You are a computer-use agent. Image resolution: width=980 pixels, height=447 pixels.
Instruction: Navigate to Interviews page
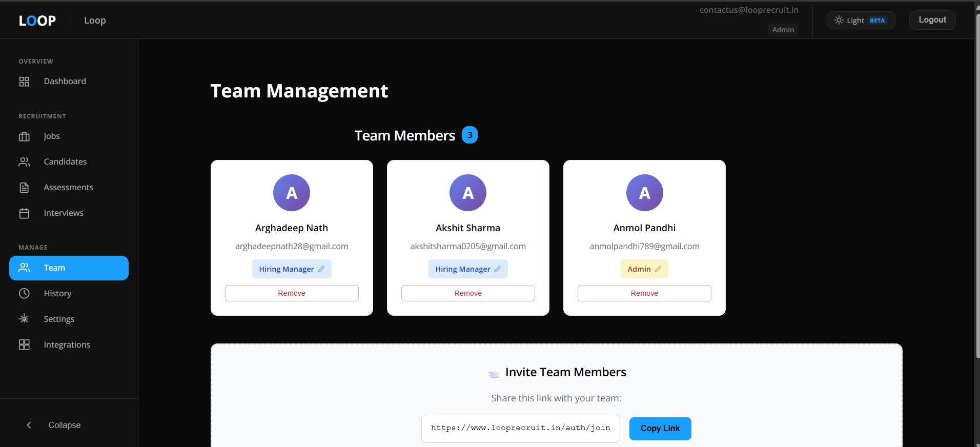69,213
